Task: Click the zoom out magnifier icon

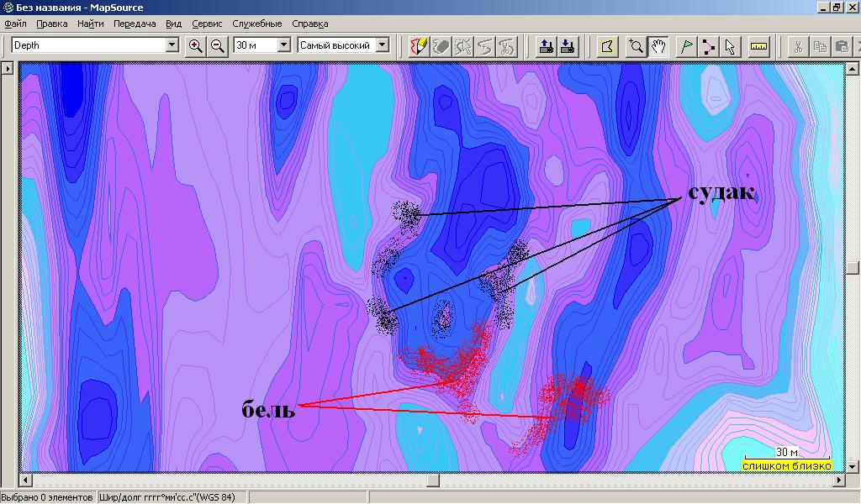Action: 218,46
